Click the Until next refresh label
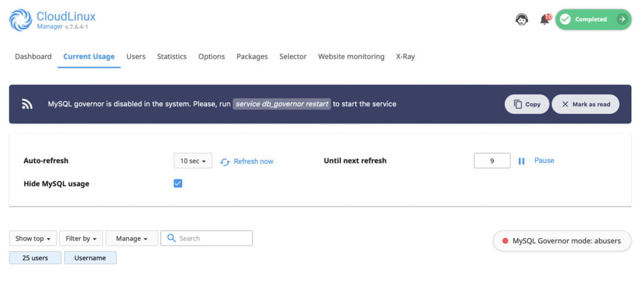The width and height of the screenshot is (644, 284). [355, 161]
